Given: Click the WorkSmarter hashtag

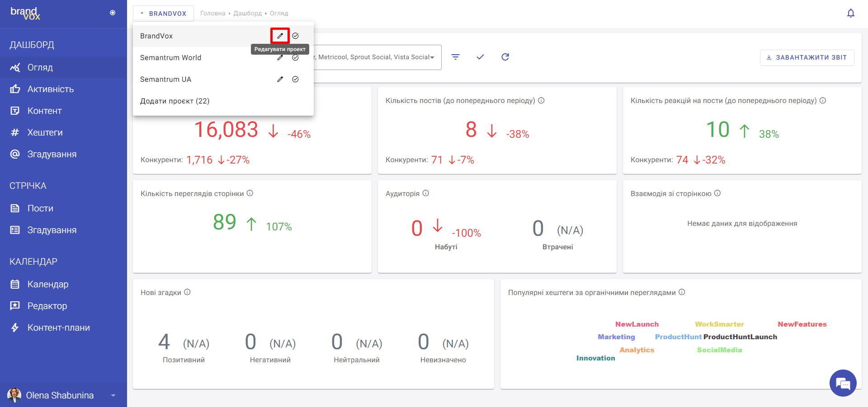Looking at the screenshot, I should point(719,324).
